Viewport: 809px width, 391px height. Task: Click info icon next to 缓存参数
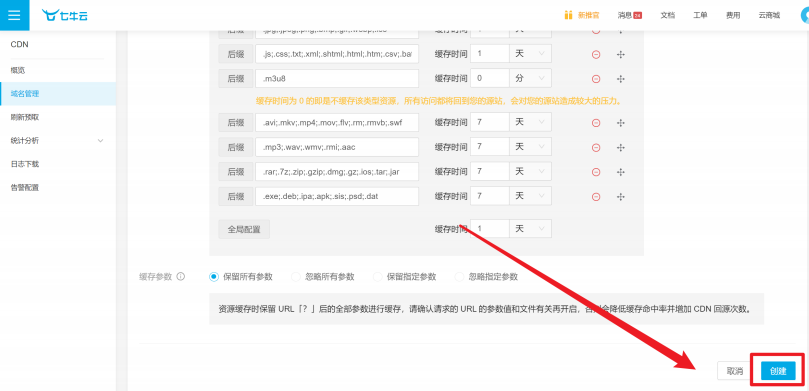click(x=181, y=276)
